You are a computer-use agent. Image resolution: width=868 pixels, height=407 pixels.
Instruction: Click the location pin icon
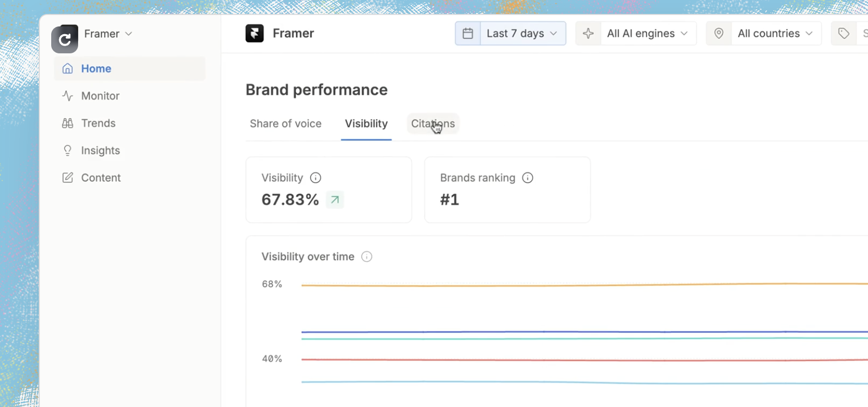click(719, 33)
